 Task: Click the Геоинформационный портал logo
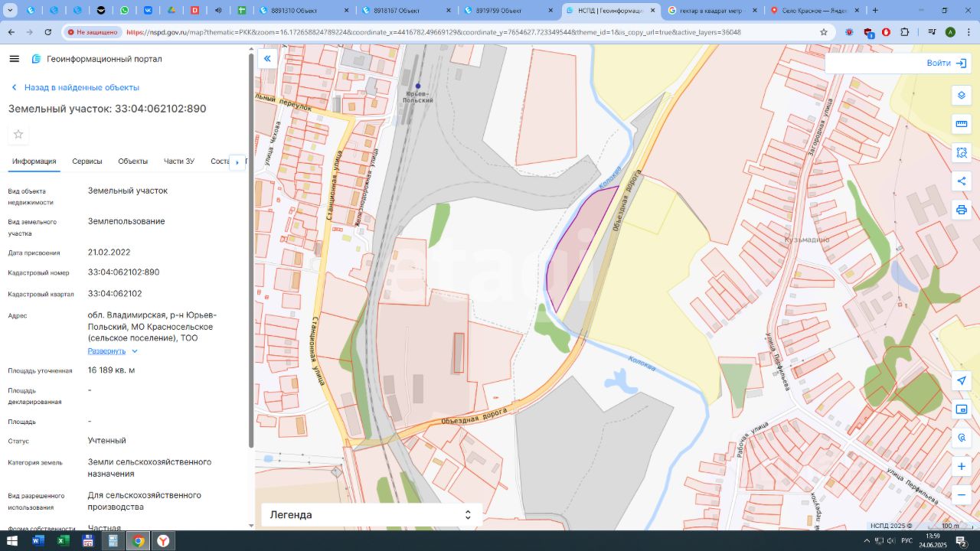coord(96,59)
